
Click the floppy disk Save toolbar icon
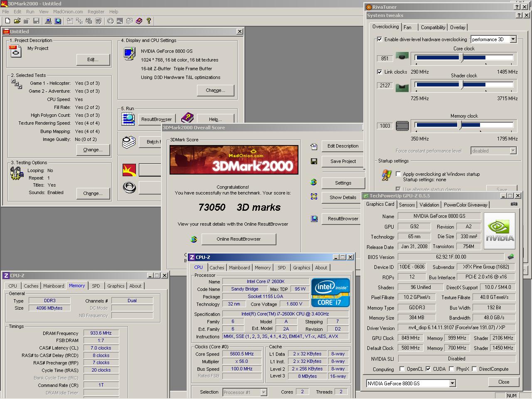click(36, 21)
